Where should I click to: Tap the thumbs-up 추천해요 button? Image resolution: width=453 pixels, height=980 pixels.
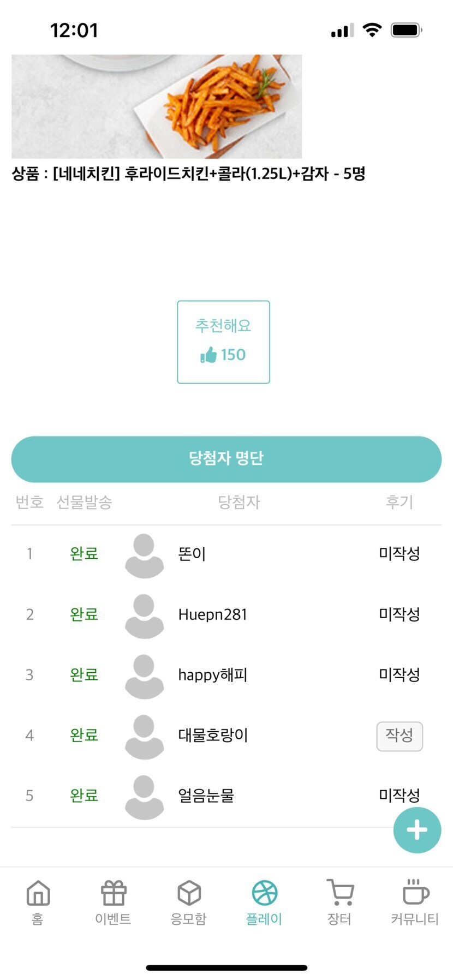click(223, 342)
